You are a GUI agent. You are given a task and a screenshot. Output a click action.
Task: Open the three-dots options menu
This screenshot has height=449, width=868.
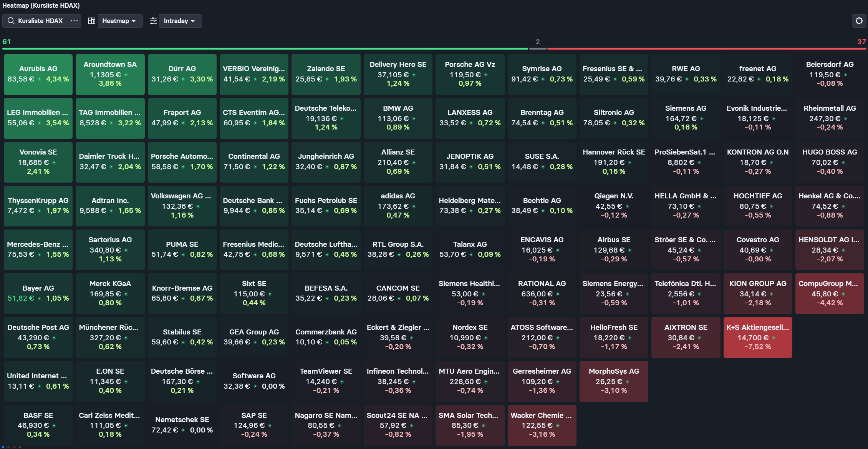pyautogui.click(x=74, y=21)
